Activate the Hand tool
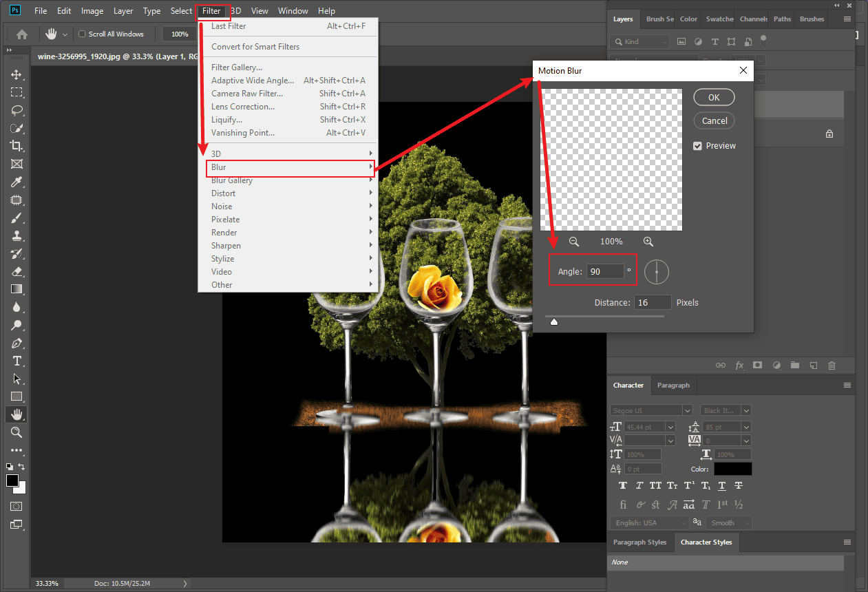Image resolution: width=868 pixels, height=592 pixels. pos(15,414)
